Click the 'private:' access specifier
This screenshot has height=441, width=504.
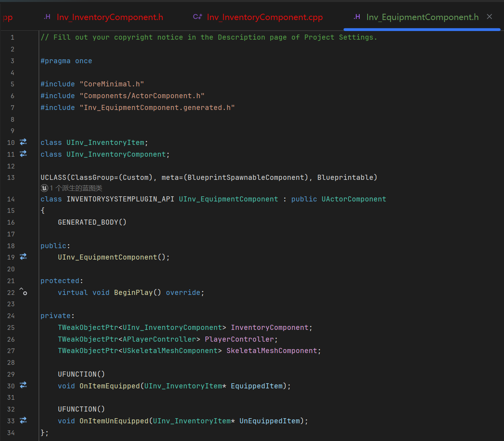57,316
